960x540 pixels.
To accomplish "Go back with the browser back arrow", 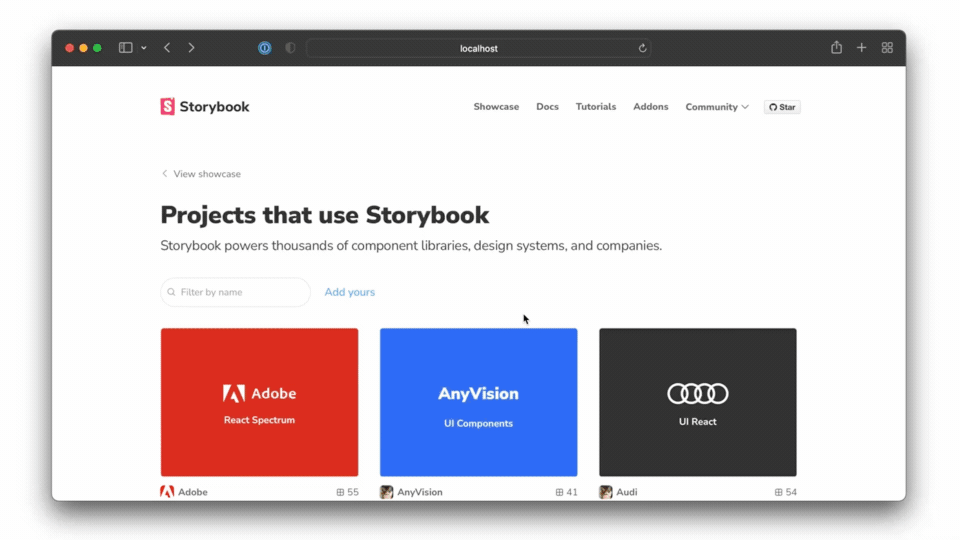I will 167,48.
